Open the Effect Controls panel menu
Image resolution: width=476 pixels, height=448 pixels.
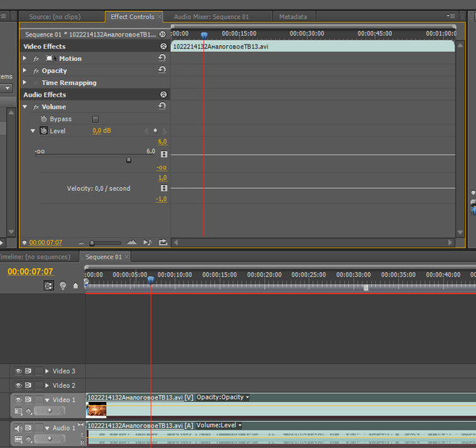(x=451, y=16)
